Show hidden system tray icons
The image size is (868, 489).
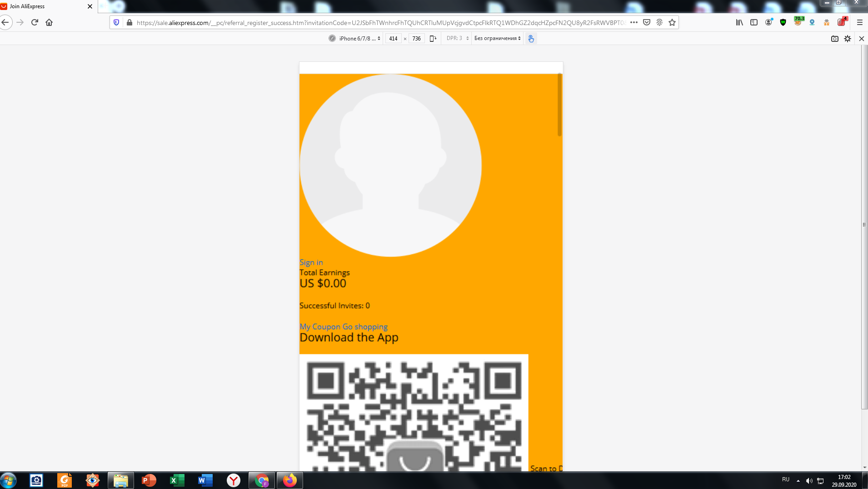[798, 481]
